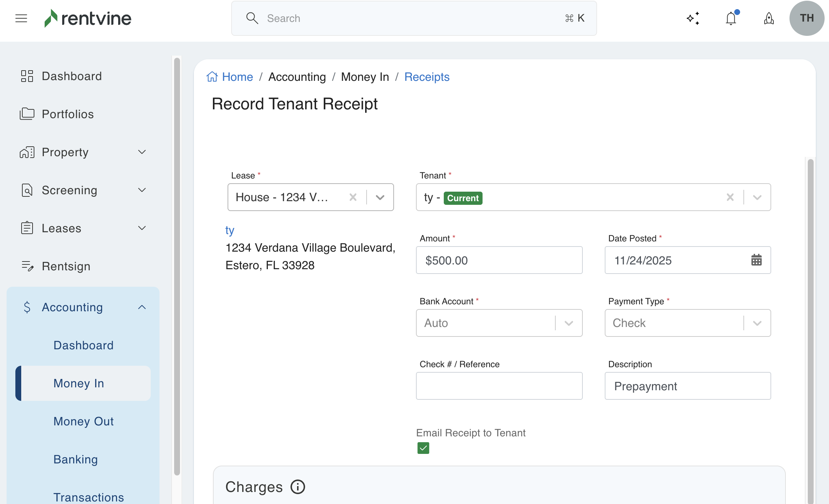
Task: Click the ty tenant name link
Action: (x=230, y=230)
